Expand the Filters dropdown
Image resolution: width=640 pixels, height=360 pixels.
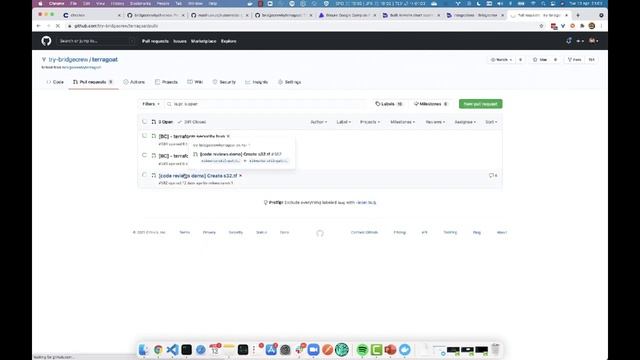tap(151, 104)
